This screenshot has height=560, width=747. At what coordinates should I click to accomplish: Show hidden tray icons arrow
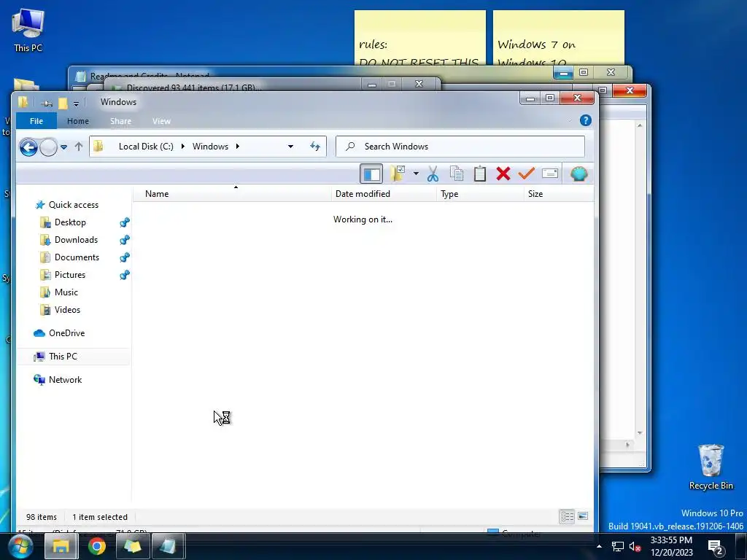[600, 546]
